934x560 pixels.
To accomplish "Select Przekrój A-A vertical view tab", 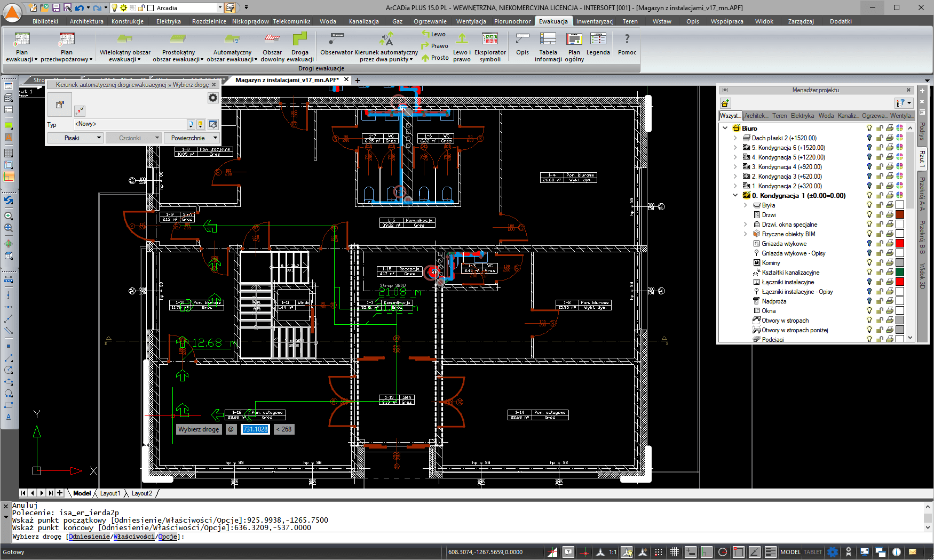I will [x=922, y=194].
